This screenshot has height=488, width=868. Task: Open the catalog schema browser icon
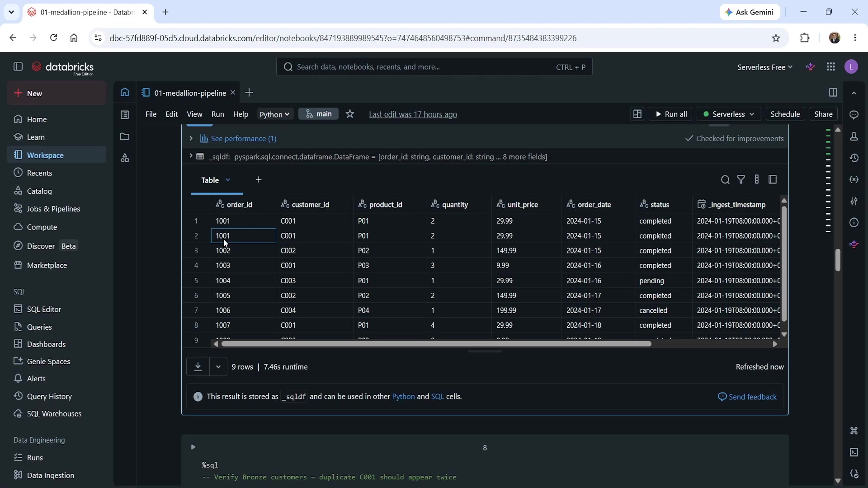125,158
